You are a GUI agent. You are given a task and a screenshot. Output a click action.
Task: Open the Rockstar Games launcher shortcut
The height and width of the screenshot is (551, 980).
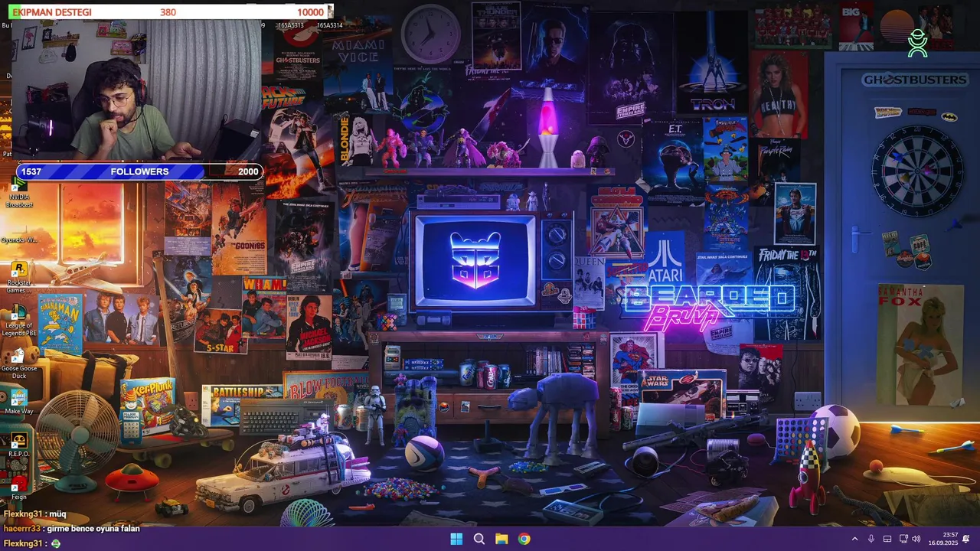point(19,277)
